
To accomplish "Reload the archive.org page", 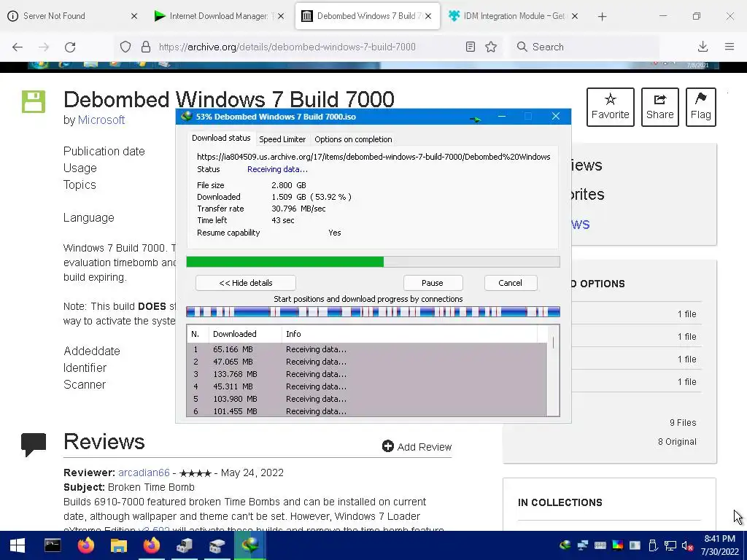I will 70,47.
